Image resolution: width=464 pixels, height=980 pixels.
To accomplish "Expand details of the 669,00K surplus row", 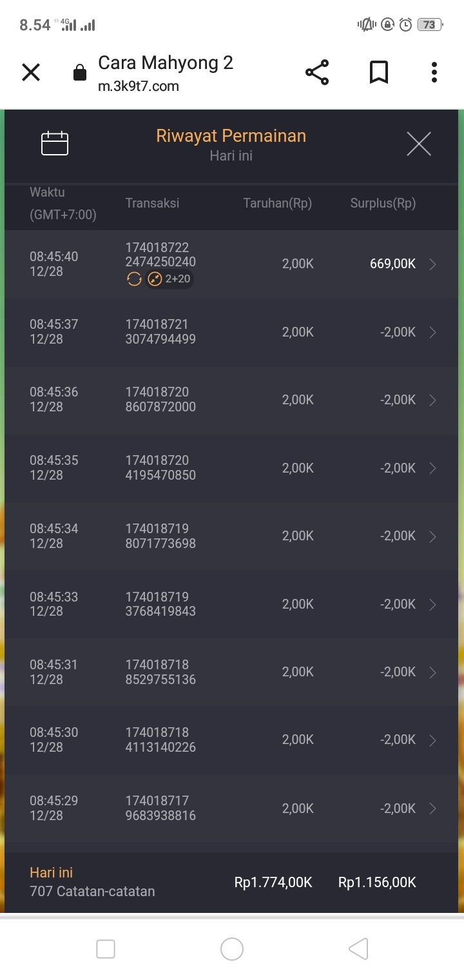I will coord(432,264).
